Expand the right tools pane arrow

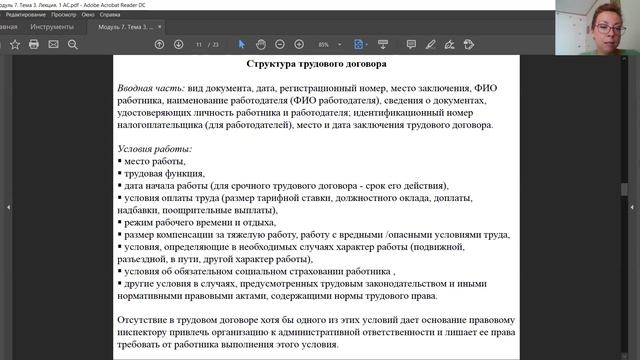coord(632,207)
